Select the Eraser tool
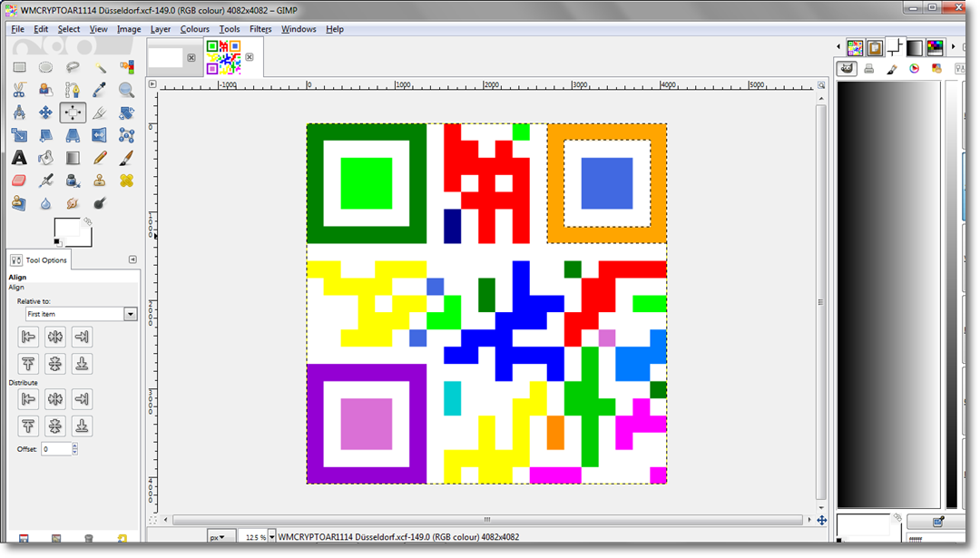 tap(19, 181)
